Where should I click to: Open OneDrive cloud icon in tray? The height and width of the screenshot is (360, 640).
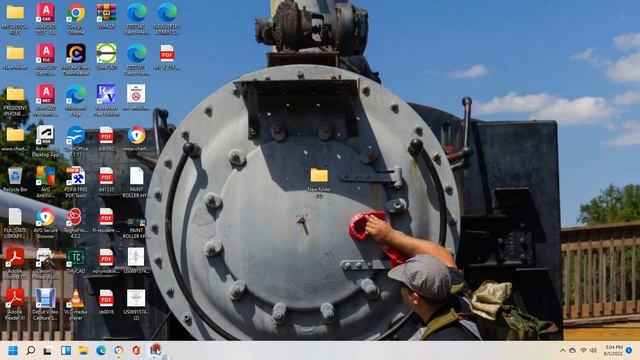[573, 351]
